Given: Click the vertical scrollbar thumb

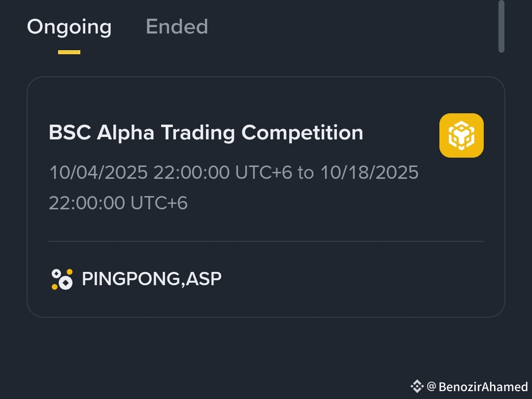Looking at the screenshot, I should pos(501,27).
